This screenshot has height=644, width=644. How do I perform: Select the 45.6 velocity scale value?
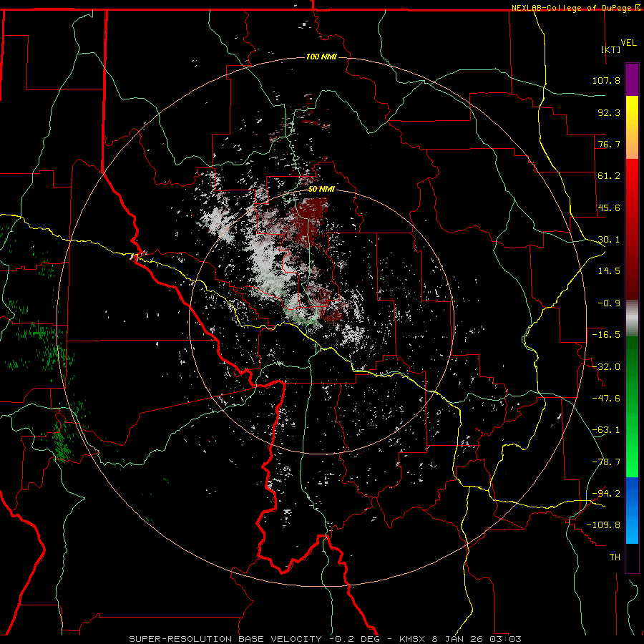(609, 208)
